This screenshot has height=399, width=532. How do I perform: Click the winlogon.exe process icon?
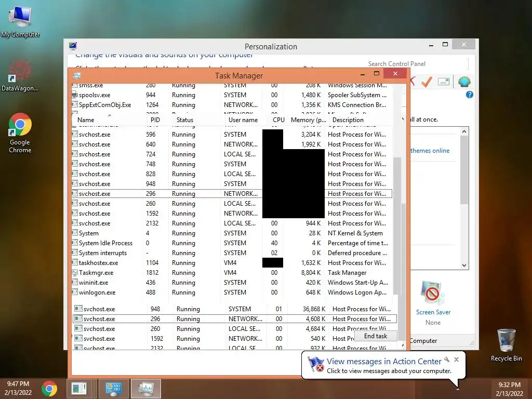(x=75, y=292)
